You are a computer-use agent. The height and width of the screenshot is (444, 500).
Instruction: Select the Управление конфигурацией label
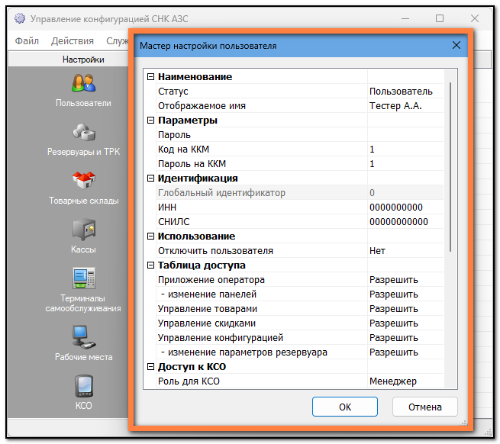[220, 338]
